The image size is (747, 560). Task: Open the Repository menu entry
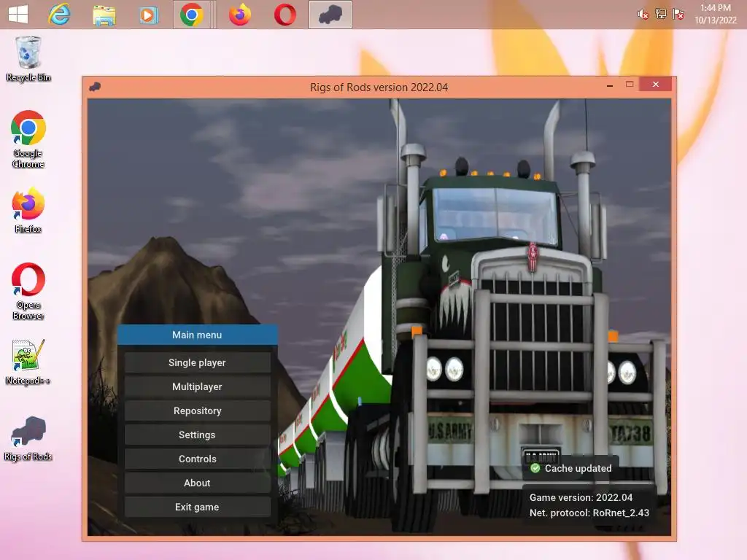tap(197, 411)
